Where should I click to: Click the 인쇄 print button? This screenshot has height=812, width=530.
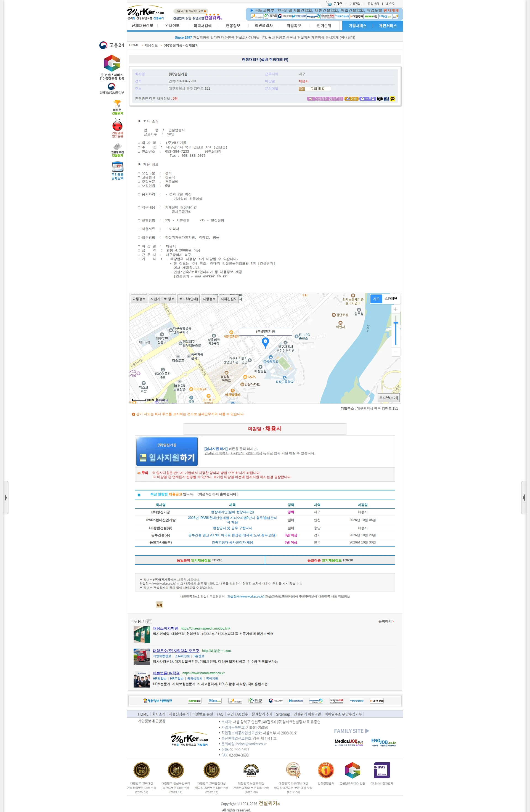click(x=351, y=99)
